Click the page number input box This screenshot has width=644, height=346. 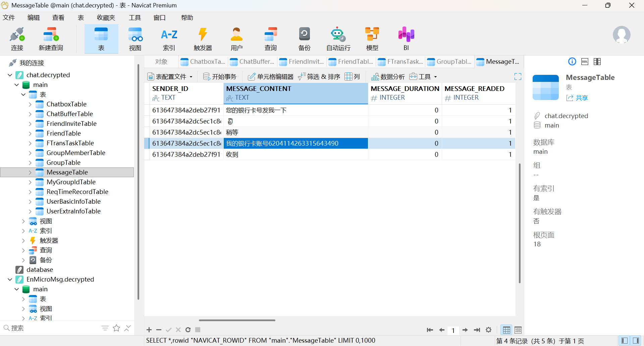(453, 330)
